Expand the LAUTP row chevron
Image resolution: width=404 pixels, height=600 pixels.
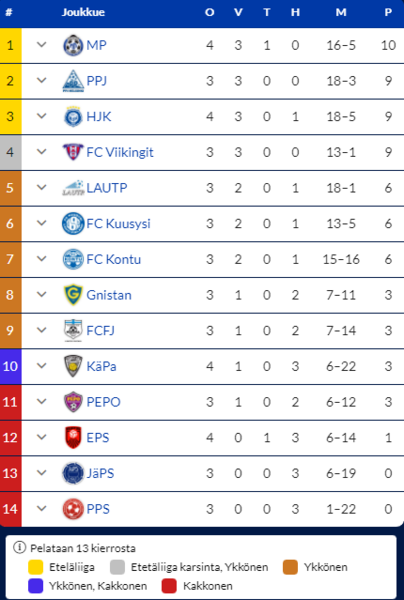pos(41,187)
